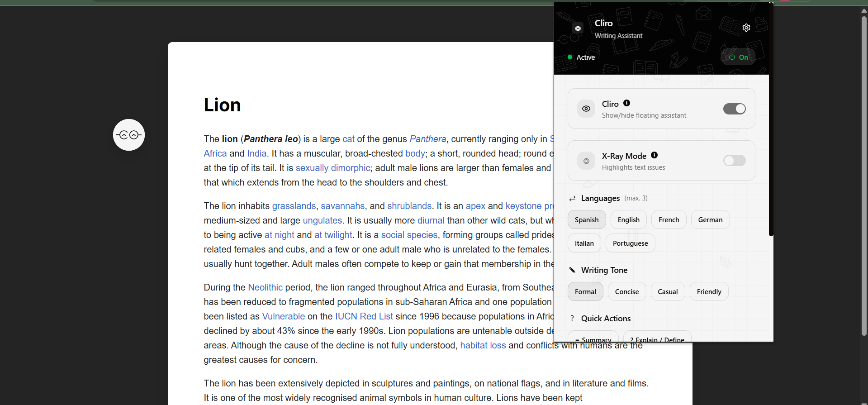The image size is (868, 405).
Task: Open the 'IUCN Red List' link
Action: [364, 316]
